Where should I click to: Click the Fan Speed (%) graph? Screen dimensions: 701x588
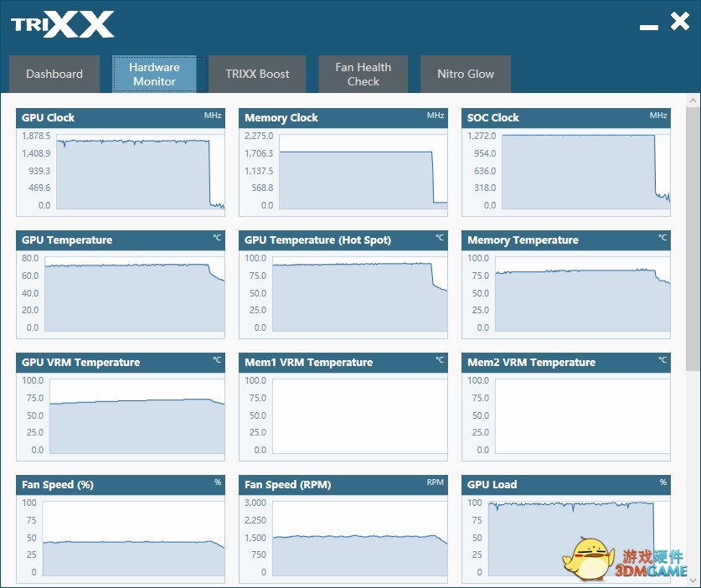pyautogui.click(x=134, y=539)
